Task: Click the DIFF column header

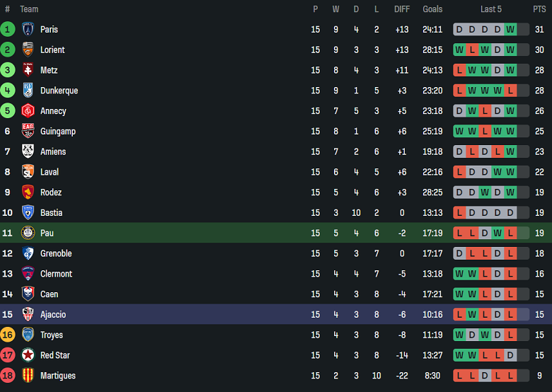Action: [402, 9]
